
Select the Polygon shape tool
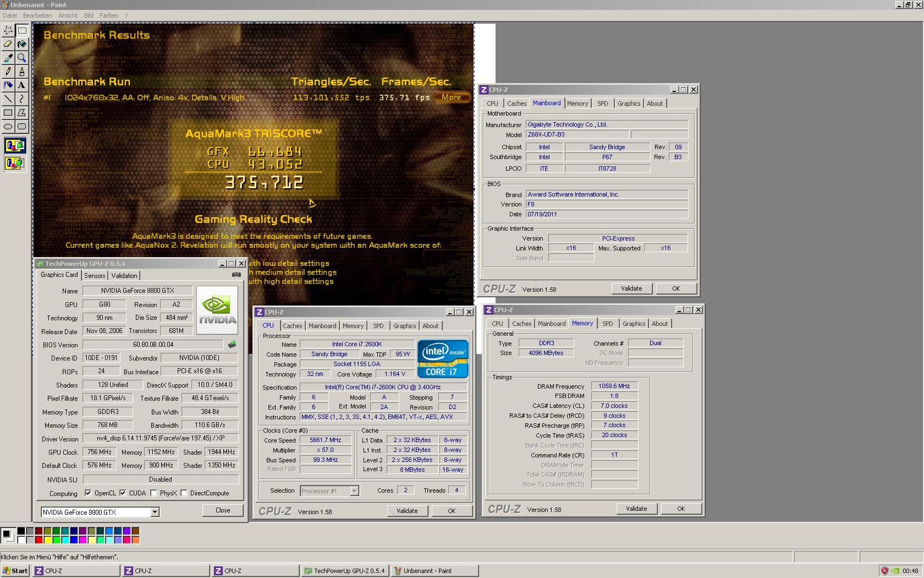tap(22, 113)
